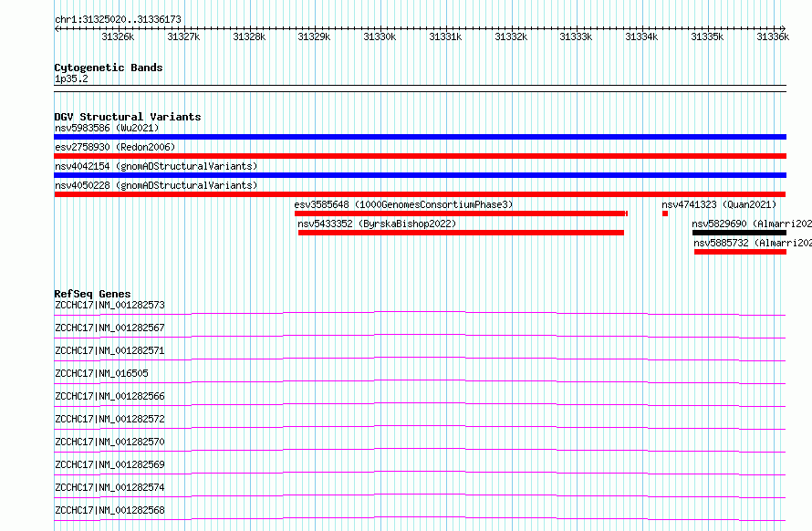The width and height of the screenshot is (812, 531).
Task: Select the nsv5433352 ByrskaBishop2022 red bar
Action: point(461,233)
